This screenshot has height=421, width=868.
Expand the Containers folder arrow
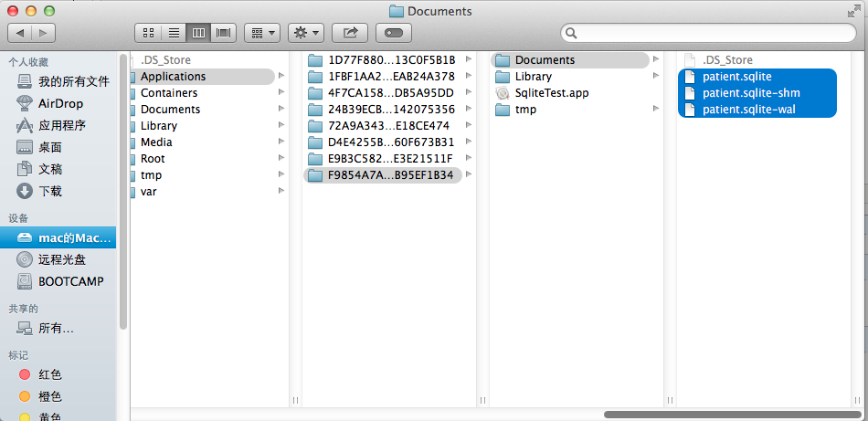point(281,92)
